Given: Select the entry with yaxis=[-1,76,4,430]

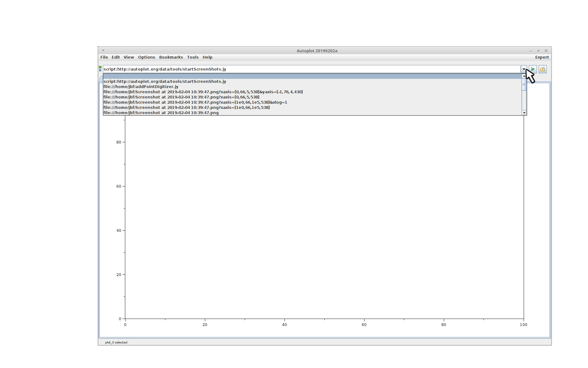Looking at the screenshot, I should (x=312, y=92).
